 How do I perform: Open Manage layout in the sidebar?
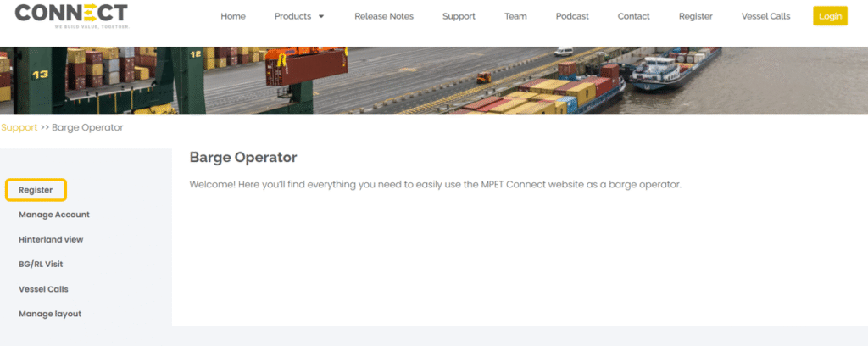click(x=50, y=314)
